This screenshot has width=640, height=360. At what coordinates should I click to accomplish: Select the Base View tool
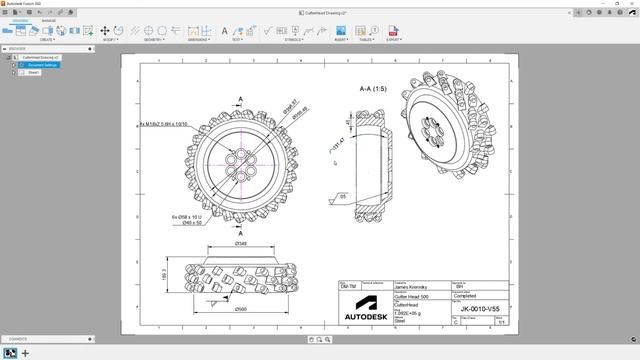[7, 31]
